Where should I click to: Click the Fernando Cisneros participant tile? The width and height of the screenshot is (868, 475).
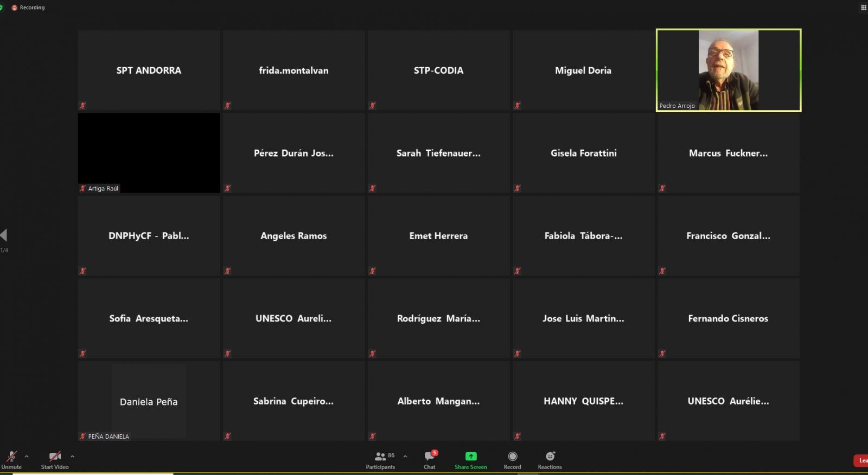coord(728,318)
